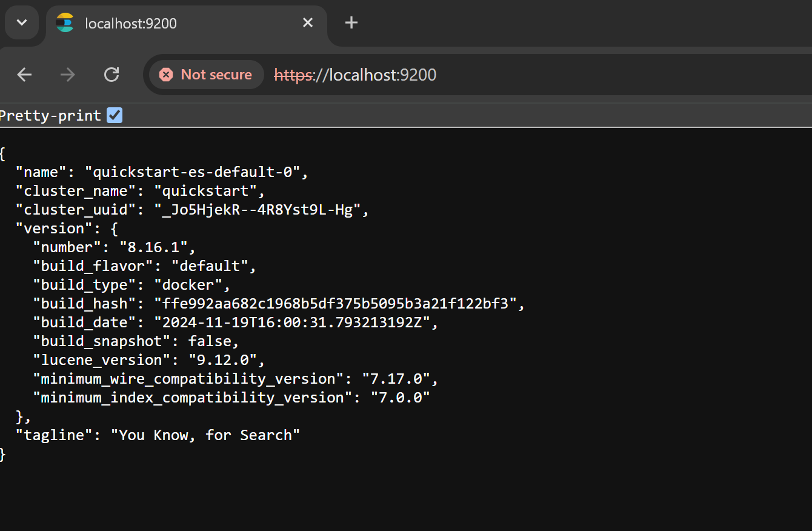Open the Not secure site info chip
Viewport: 812px width, 531px height.
click(x=206, y=75)
